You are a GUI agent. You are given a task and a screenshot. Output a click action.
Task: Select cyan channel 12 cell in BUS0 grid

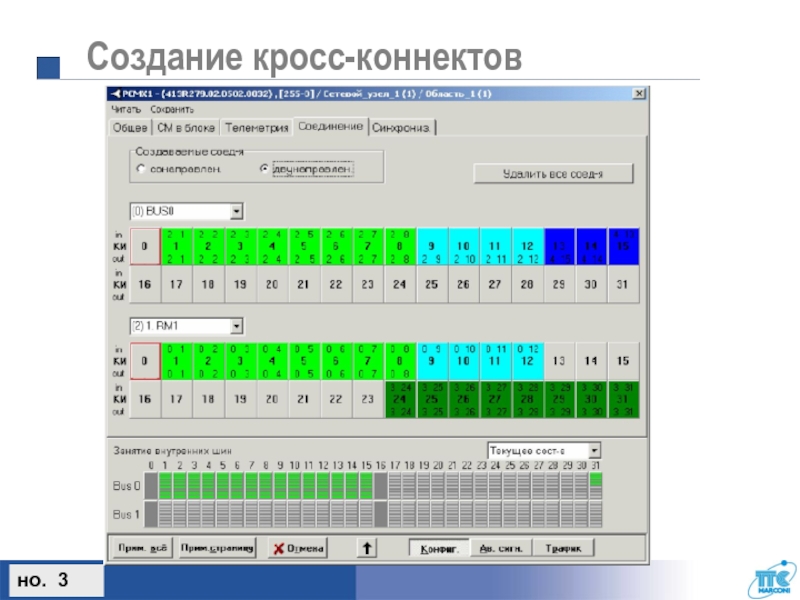(x=527, y=246)
